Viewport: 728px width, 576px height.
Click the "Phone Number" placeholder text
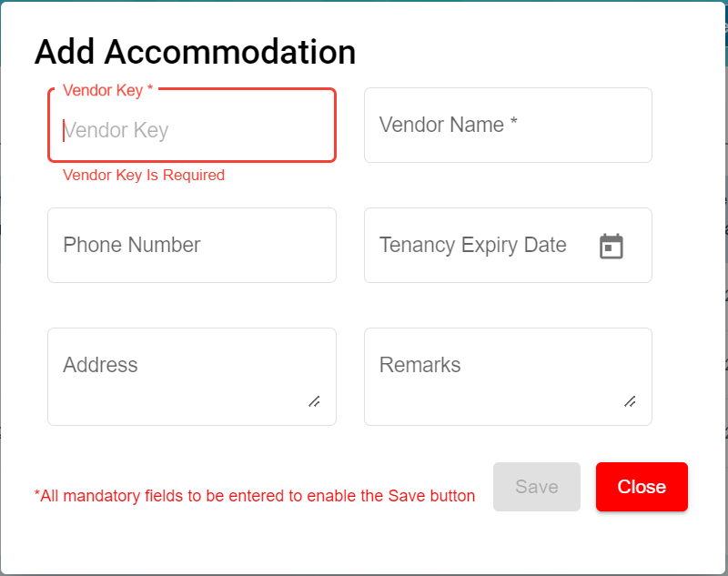click(x=132, y=245)
